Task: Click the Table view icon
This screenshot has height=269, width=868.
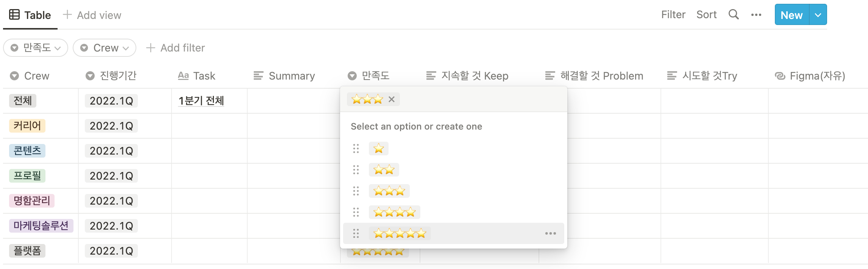Action: click(x=14, y=15)
